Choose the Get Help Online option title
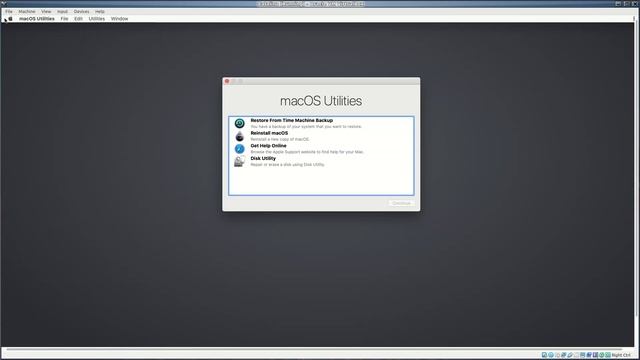 coord(268,146)
